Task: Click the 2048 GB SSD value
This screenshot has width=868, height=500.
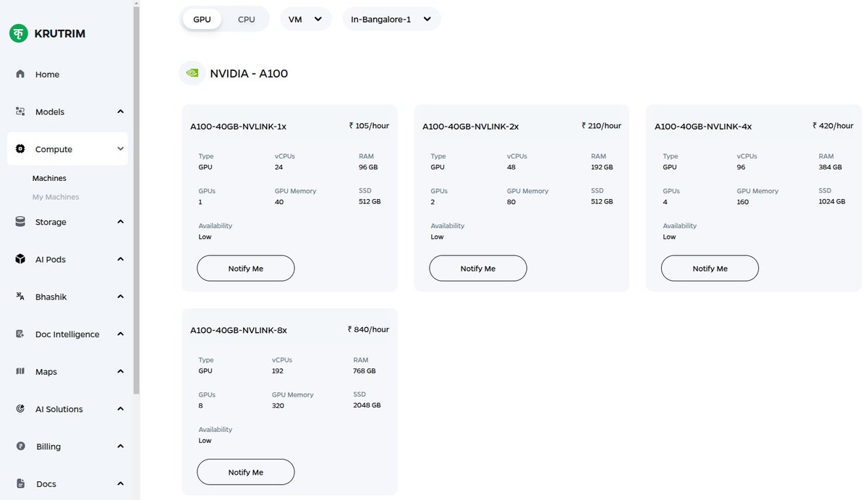Action: pos(367,405)
